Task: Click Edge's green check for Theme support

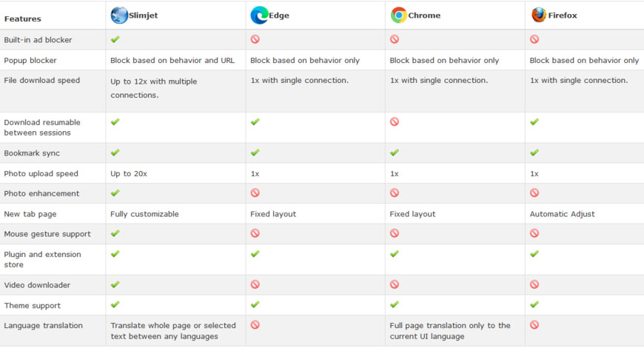Action: [255, 305]
